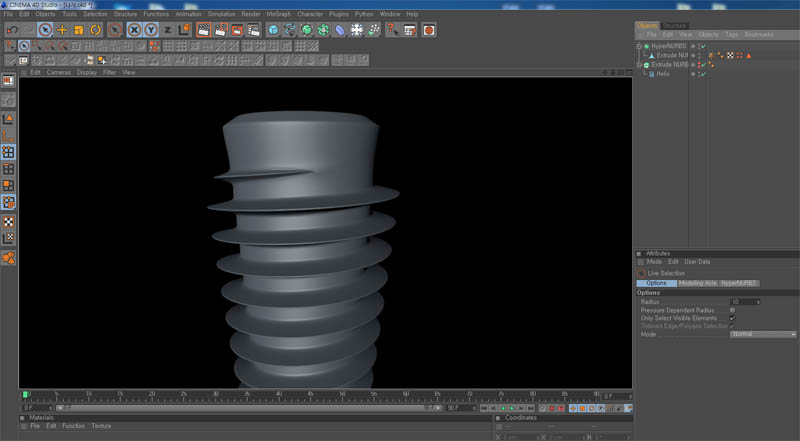Open the File menu
This screenshot has height=441, width=800.
click(x=8, y=14)
